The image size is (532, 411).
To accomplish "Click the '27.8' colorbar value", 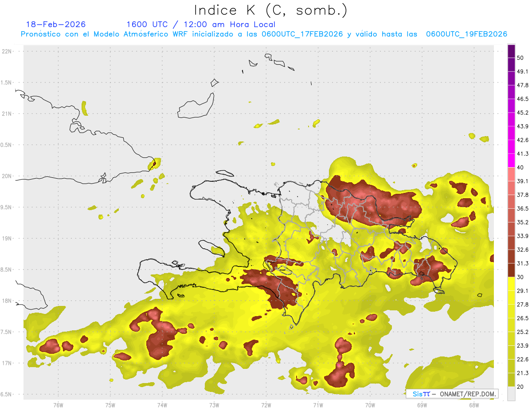I will [523, 305].
